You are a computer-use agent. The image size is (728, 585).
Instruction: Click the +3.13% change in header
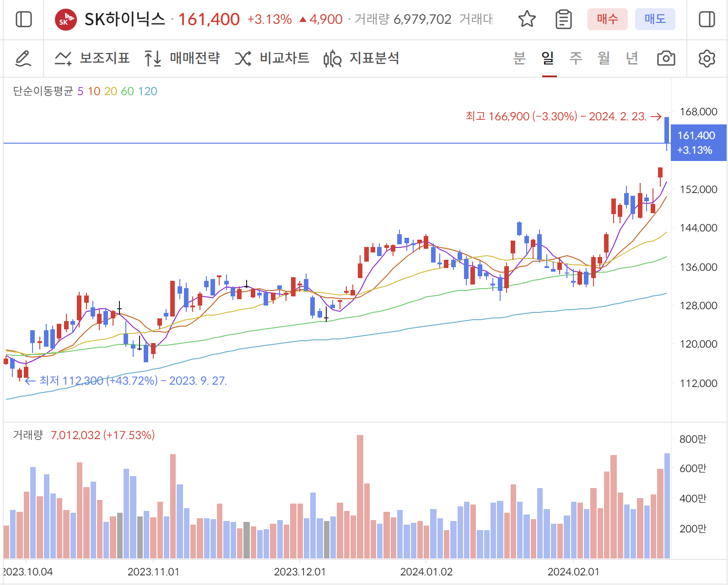pyautogui.click(x=270, y=19)
